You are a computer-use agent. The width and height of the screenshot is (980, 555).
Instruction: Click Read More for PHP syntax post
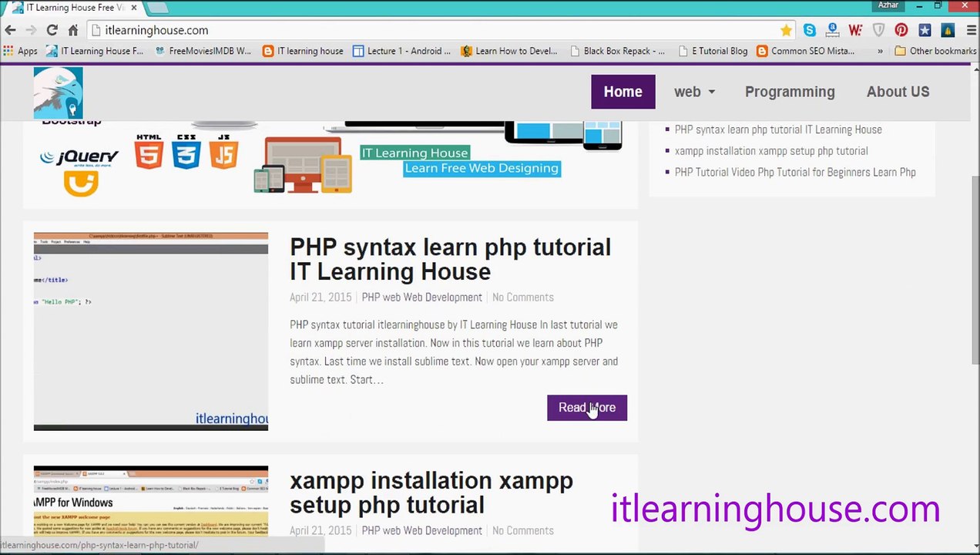click(587, 407)
